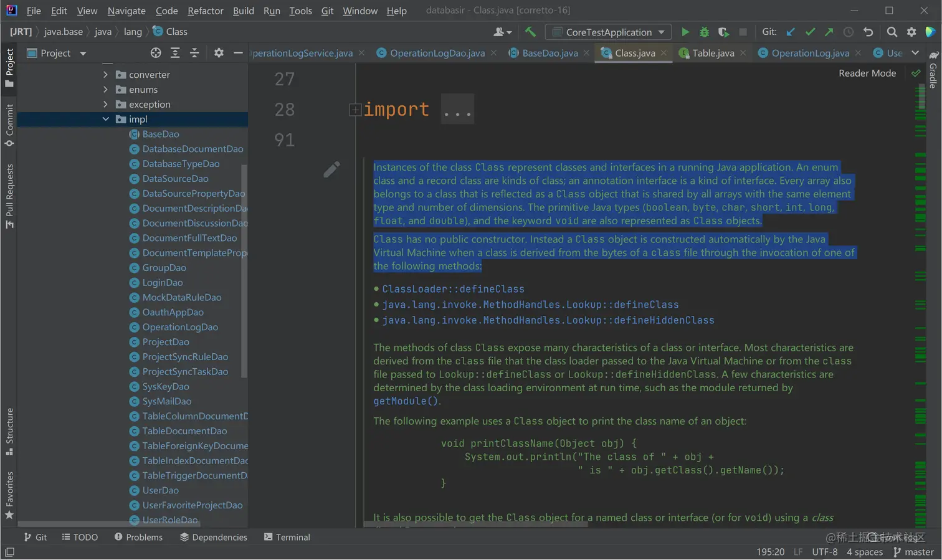
Task: Open Search Everywhere magnifier icon
Action: click(892, 32)
